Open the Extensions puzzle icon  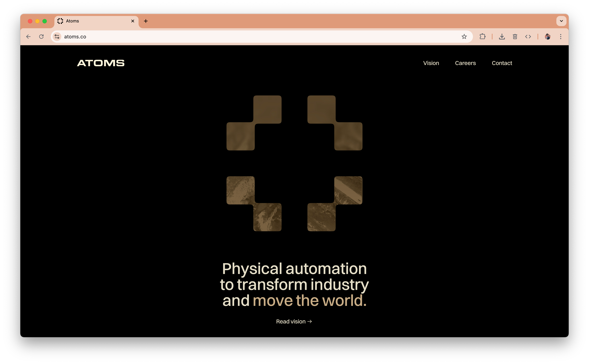point(482,37)
